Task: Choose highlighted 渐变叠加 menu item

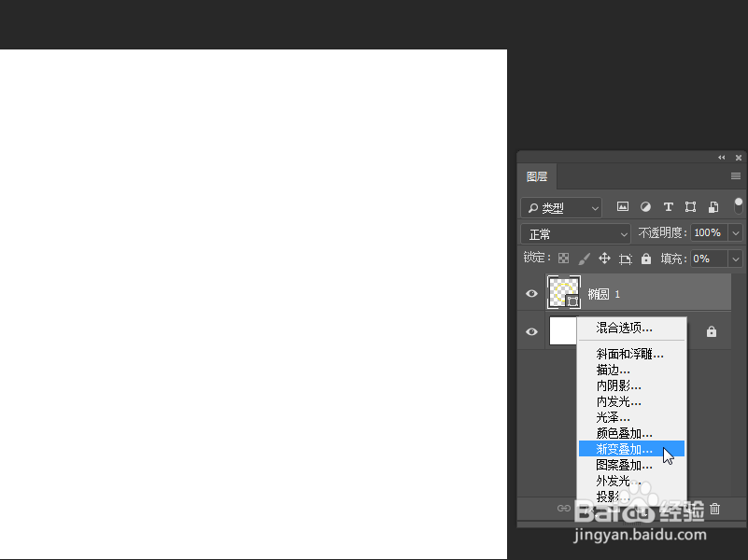Action: [631, 449]
